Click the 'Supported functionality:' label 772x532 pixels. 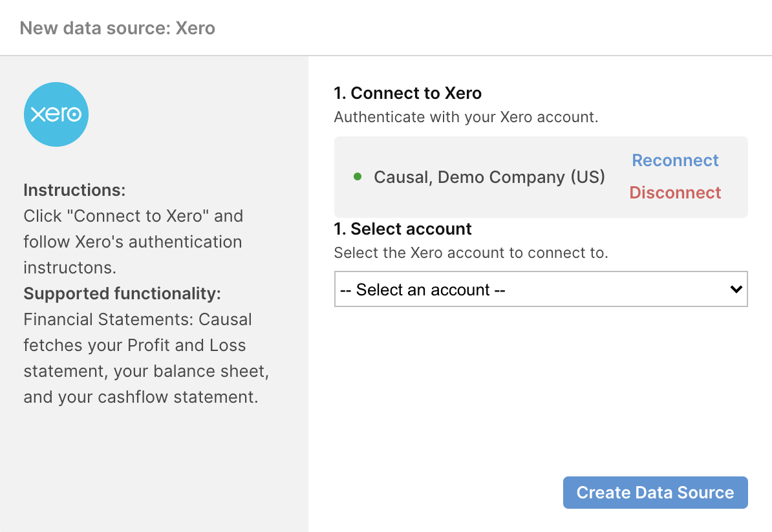tap(122, 293)
